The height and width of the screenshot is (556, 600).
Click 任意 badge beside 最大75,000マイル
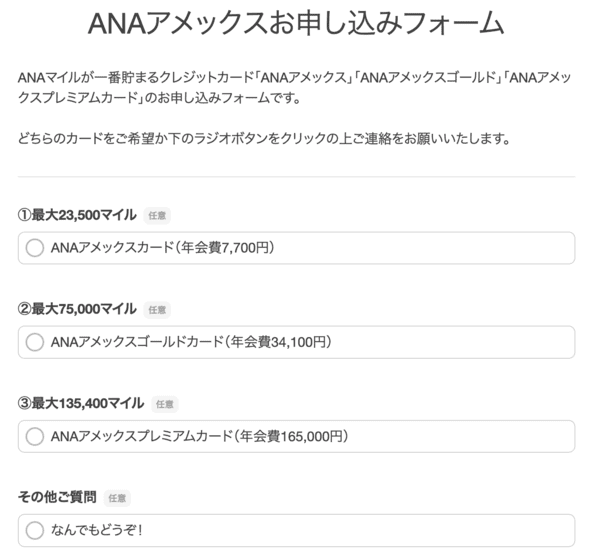157,310
